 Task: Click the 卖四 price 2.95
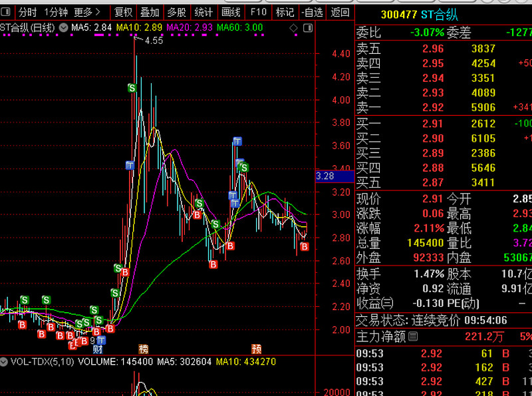click(x=433, y=63)
